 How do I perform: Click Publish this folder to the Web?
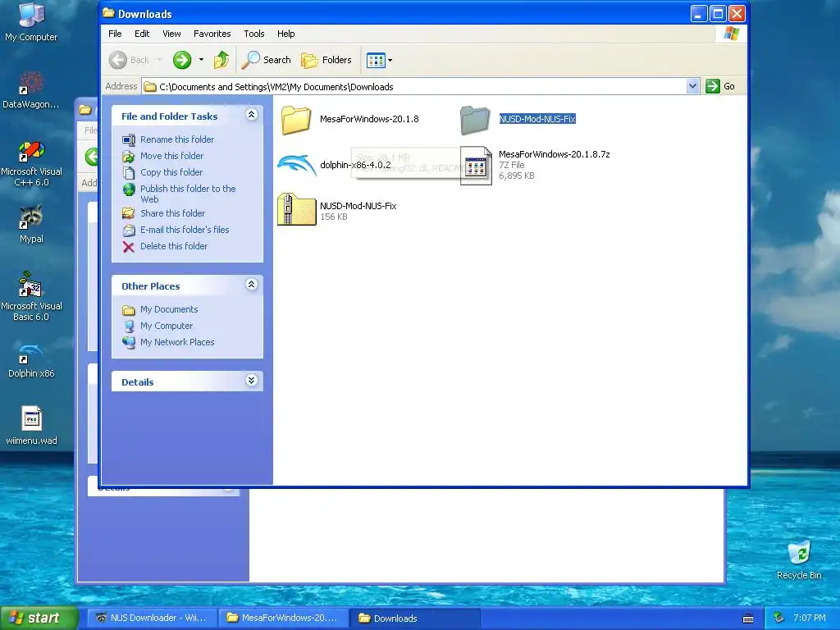click(x=188, y=194)
